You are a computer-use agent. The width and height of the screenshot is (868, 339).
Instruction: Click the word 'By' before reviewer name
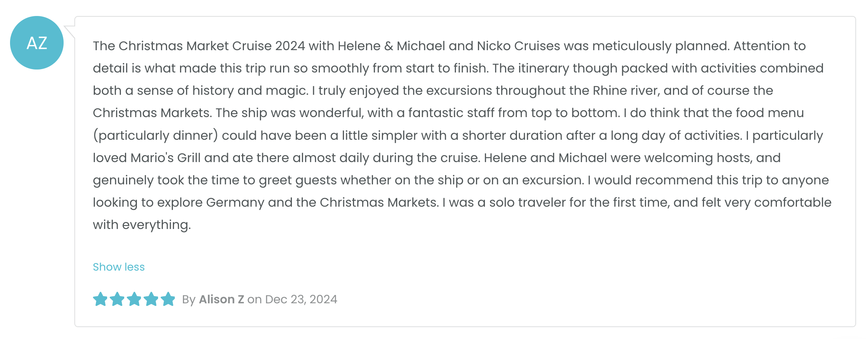pos(189,300)
